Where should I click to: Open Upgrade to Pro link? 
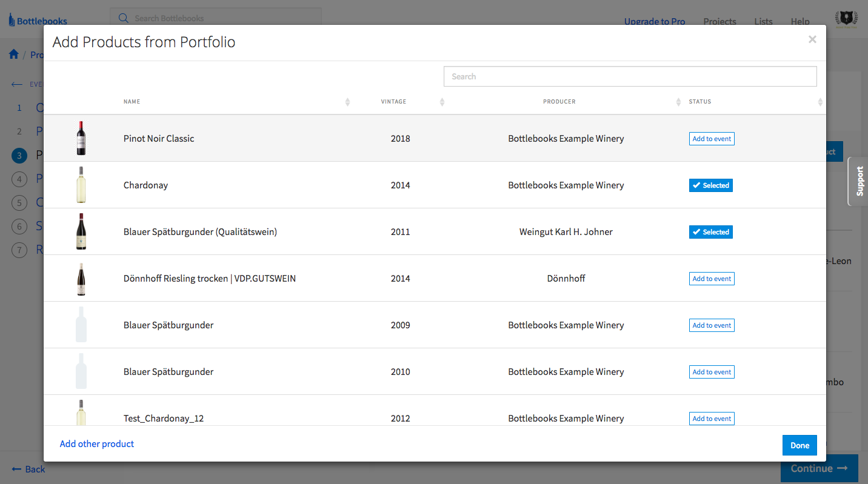655,21
